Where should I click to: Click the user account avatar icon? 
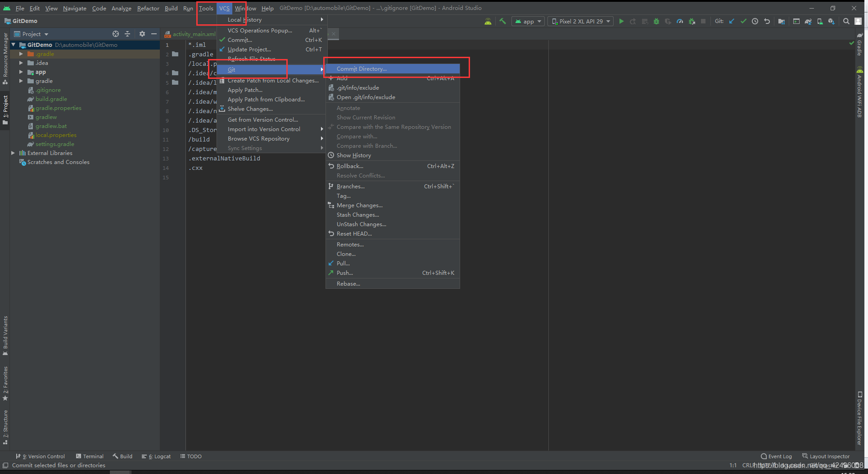click(858, 21)
